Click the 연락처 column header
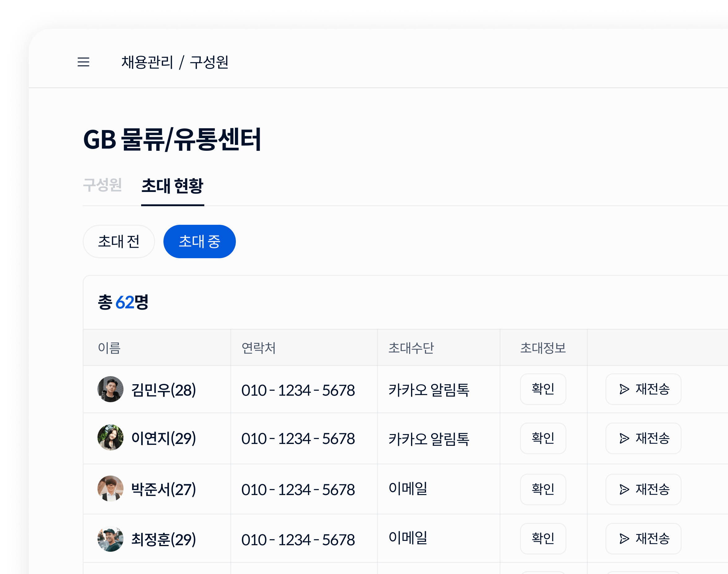 pos(259,348)
